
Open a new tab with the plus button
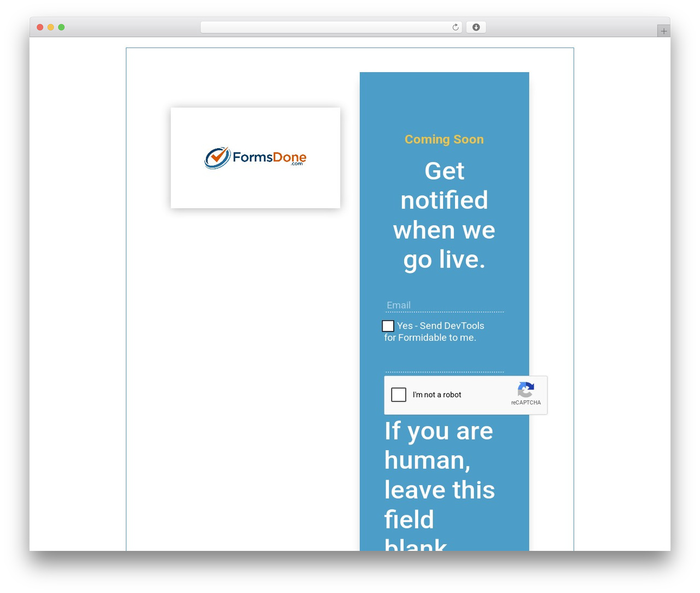point(663,31)
